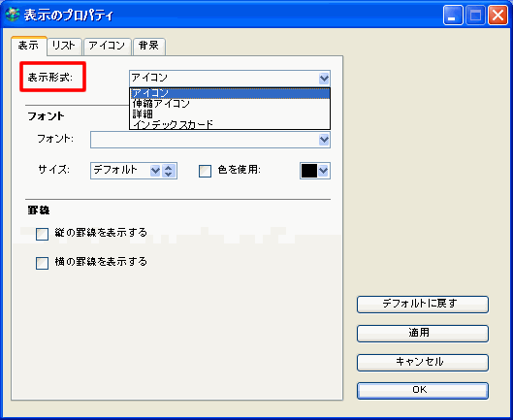The height and width of the screenshot is (420, 513).
Task: Toggle 横の罫線を表示する checkbox
Action: pos(43,263)
